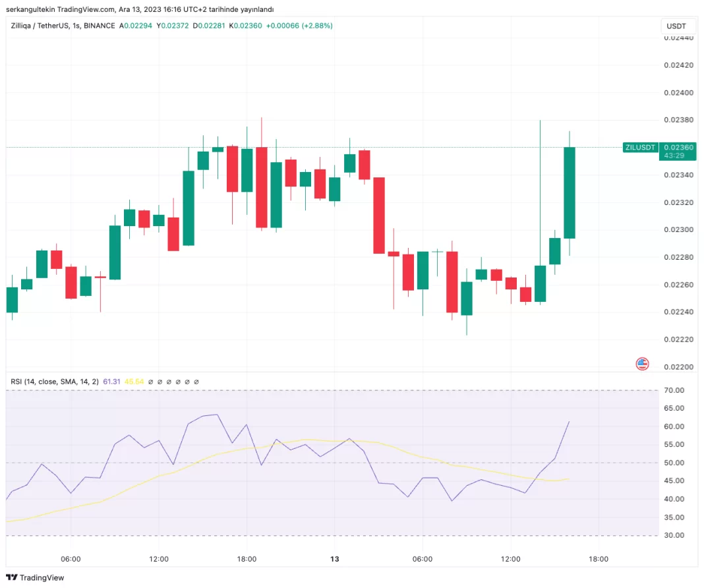This screenshot has height=588, width=704.
Task: Click the RSI (14, close, SMA, 14, 2) legend
Action: click(55, 382)
